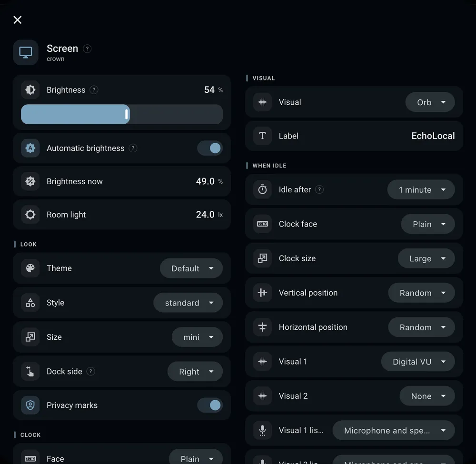476x464 pixels.
Task: Click the Style shapes icon
Action: pos(30,303)
